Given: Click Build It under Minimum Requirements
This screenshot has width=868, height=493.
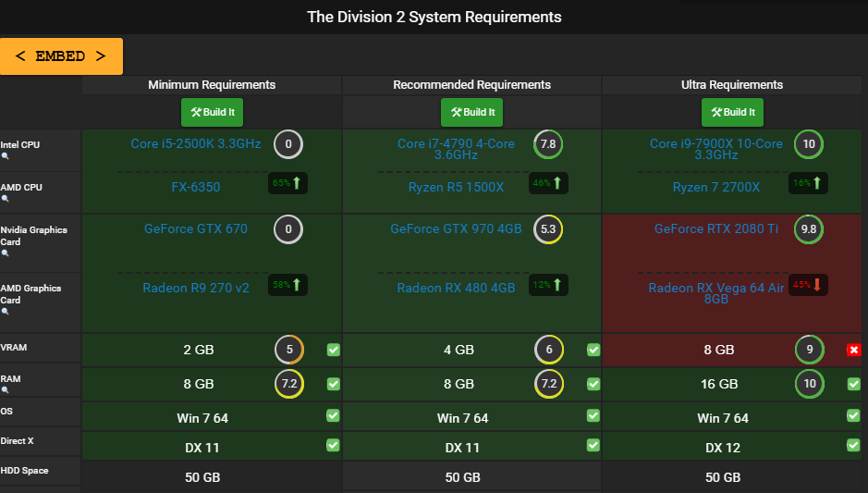Looking at the screenshot, I should [212, 112].
